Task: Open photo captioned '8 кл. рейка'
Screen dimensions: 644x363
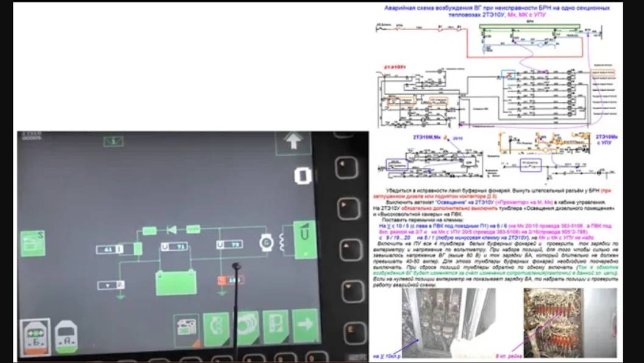Action: point(570,323)
